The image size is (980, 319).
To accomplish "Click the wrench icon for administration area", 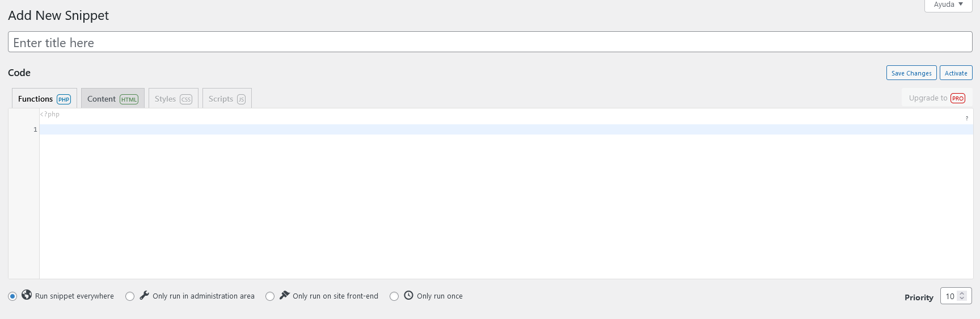I will (x=144, y=295).
